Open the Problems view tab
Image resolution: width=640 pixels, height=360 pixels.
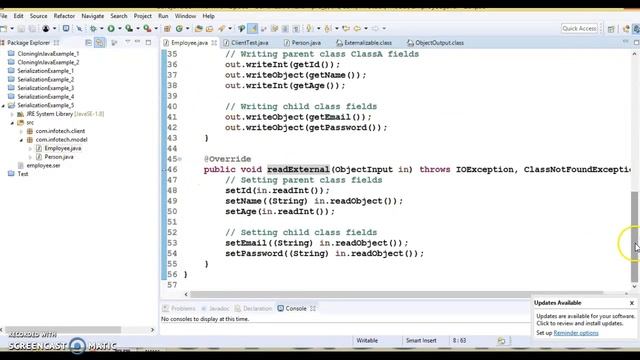coord(179,309)
